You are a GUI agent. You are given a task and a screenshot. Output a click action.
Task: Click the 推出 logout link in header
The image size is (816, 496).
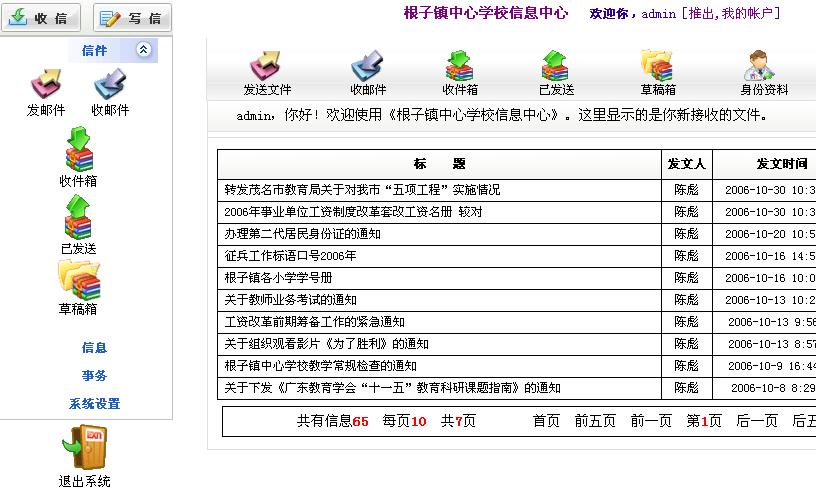point(701,14)
